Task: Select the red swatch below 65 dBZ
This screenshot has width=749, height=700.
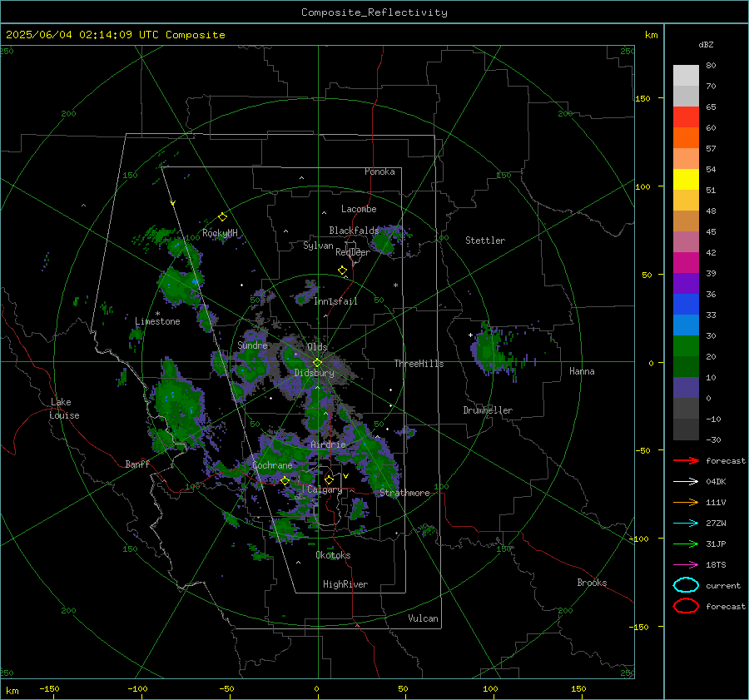Action: click(x=686, y=117)
